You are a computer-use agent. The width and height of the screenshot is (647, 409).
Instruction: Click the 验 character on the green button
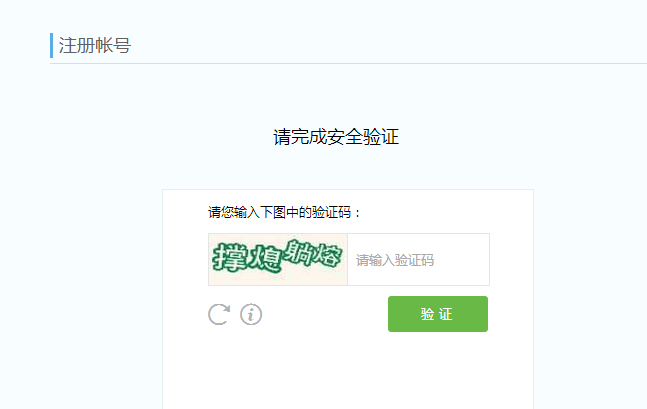(427, 314)
